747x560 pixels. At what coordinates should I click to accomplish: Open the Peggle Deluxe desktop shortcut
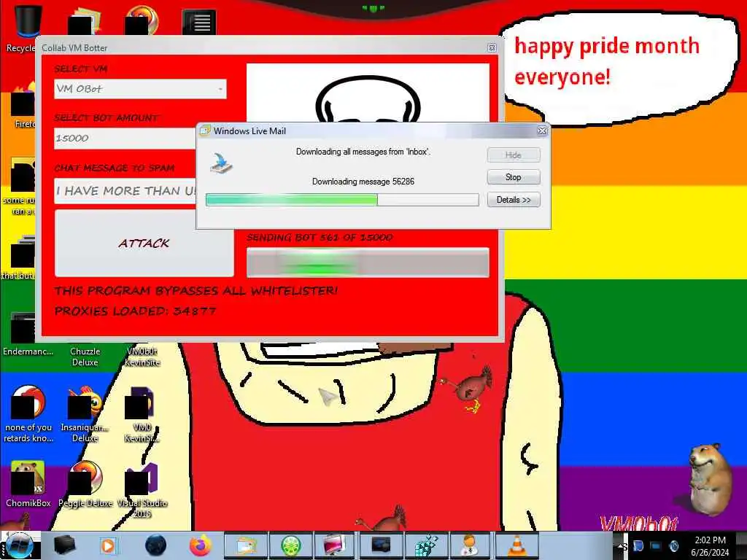coord(85,484)
